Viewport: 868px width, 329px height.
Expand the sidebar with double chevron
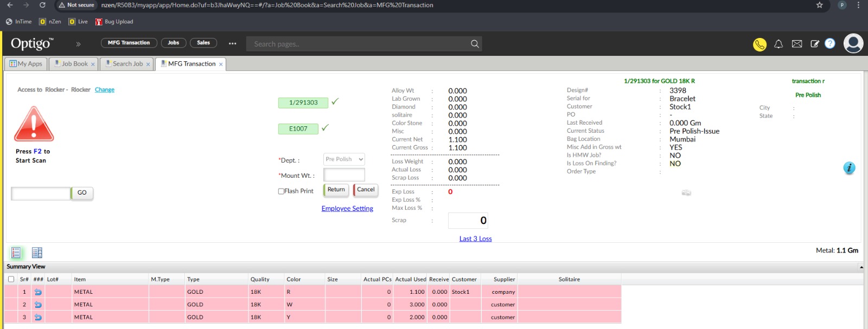click(78, 44)
